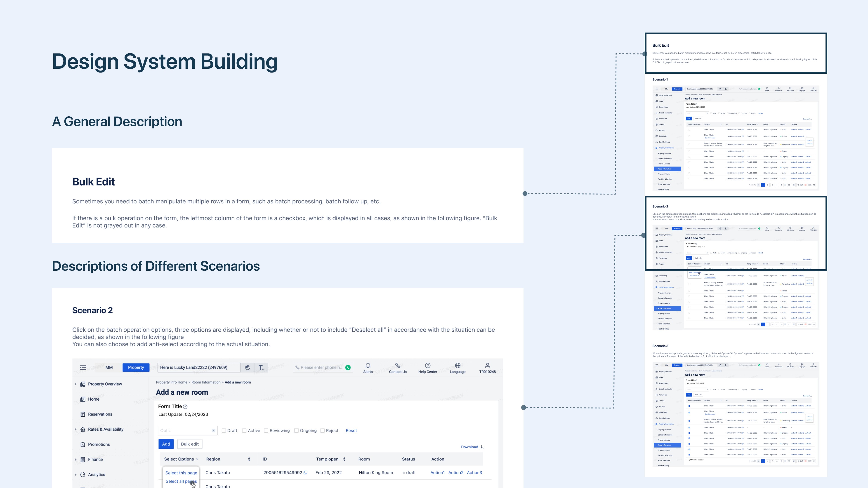Copy ID 290561629549992 with copy icon
The height and width of the screenshot is (488, 868).
tap(305, 472)
